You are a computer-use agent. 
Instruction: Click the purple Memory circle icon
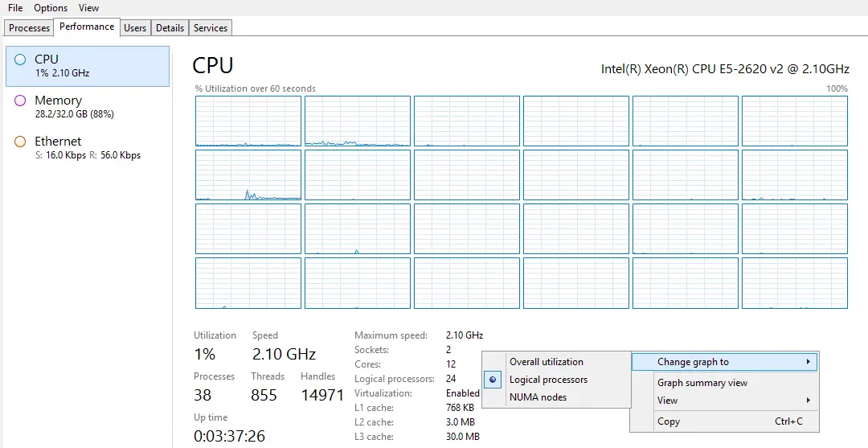tap(20, 101)
